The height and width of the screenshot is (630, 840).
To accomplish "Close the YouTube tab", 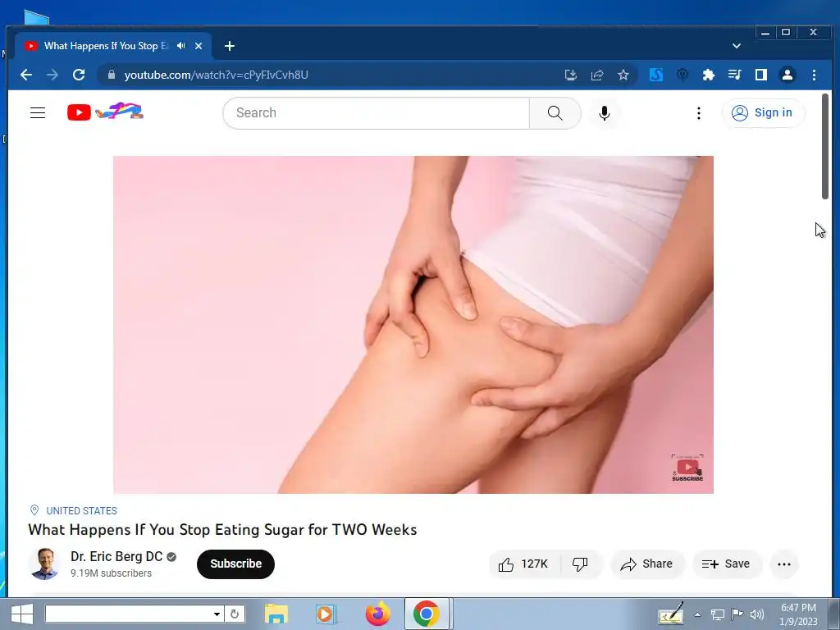I will (x=199, y=46).
